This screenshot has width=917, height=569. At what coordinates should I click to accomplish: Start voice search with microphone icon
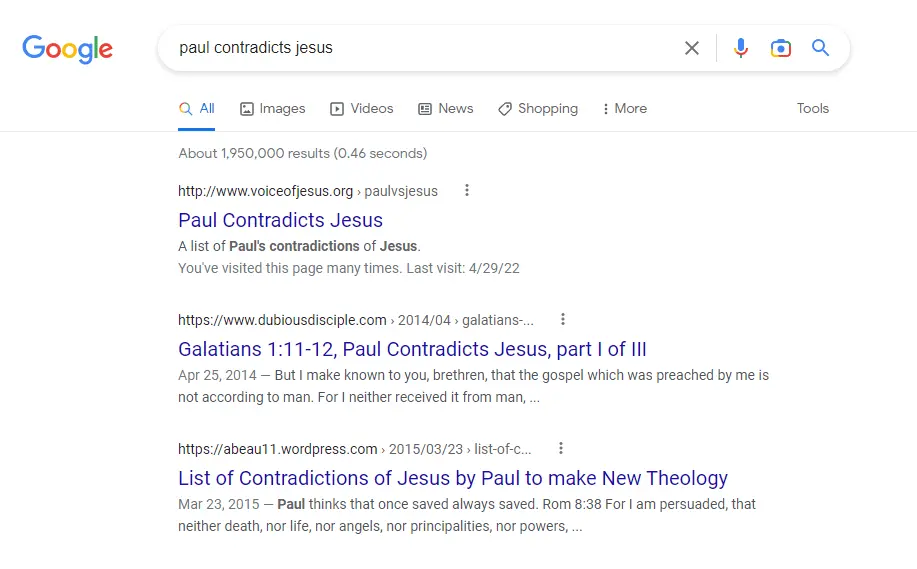click(740, 48)
